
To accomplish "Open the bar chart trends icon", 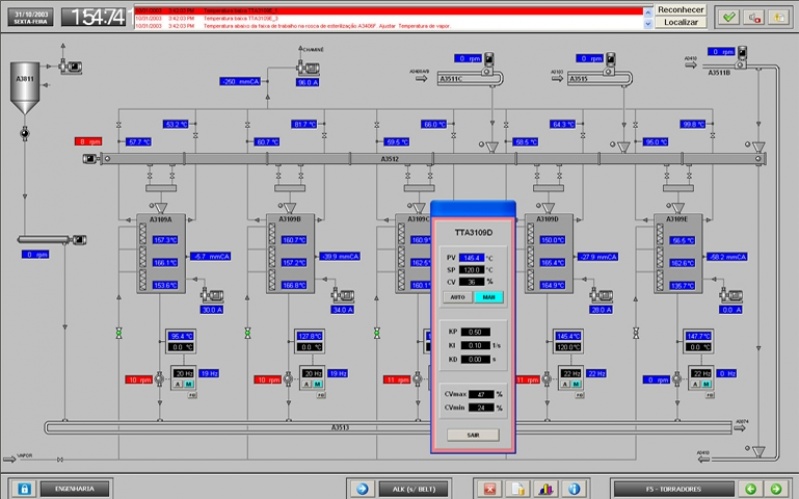I will click(546, 489).
